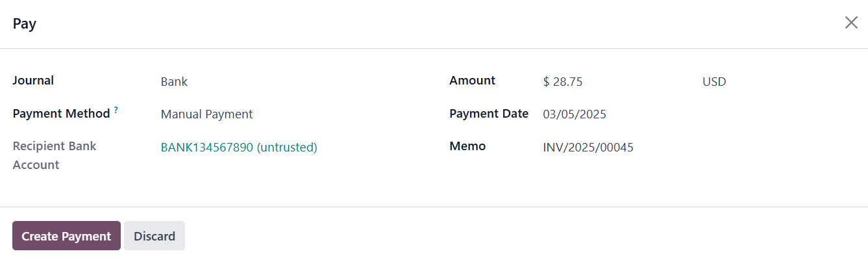Click the Memo label
Viewport: 868px width, 260px height.
(x=467, y=146)
